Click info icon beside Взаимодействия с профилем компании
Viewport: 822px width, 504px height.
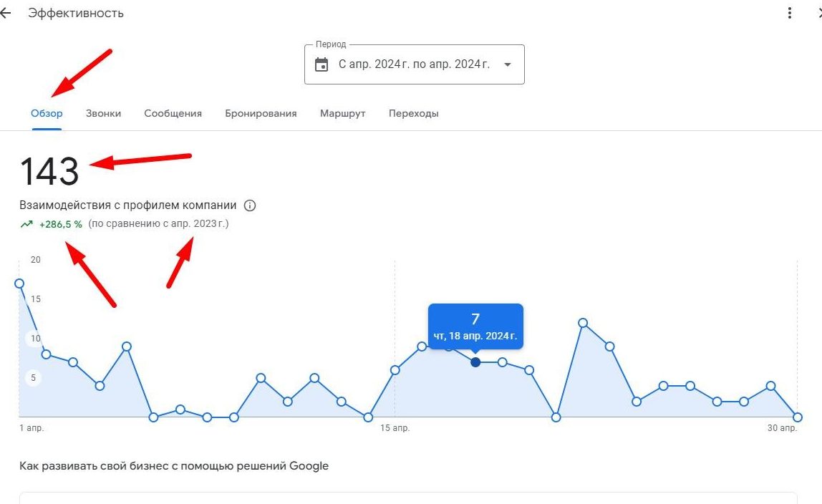(x=250, y=205)
